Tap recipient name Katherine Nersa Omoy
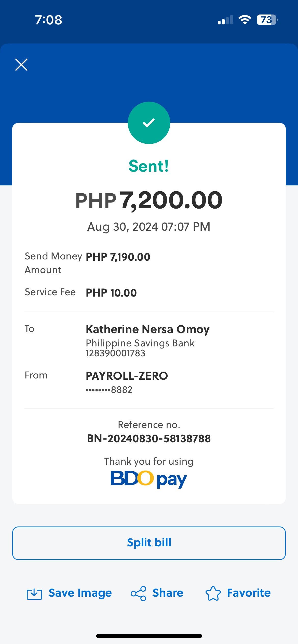 pyautogui.click(x=147, y=329)
